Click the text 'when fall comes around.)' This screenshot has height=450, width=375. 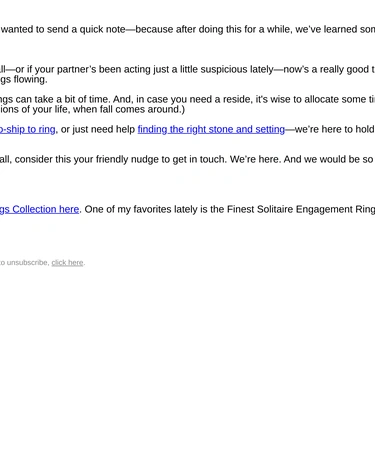[x=129, y=109]
